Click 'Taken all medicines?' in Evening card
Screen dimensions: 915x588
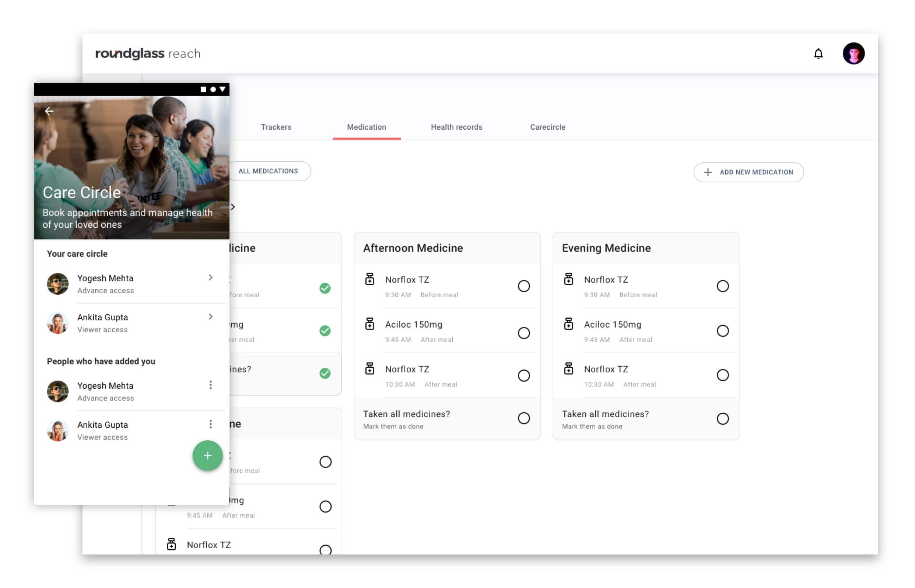pyautogui.click(x=605, y=414)
